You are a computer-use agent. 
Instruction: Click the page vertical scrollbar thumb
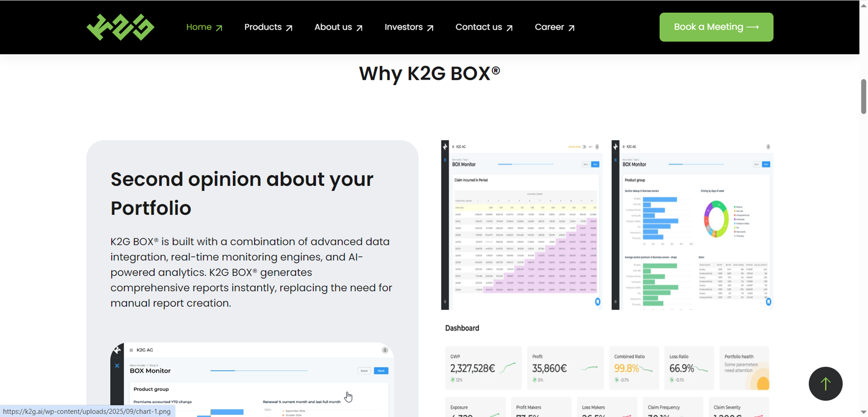(863, 96)
